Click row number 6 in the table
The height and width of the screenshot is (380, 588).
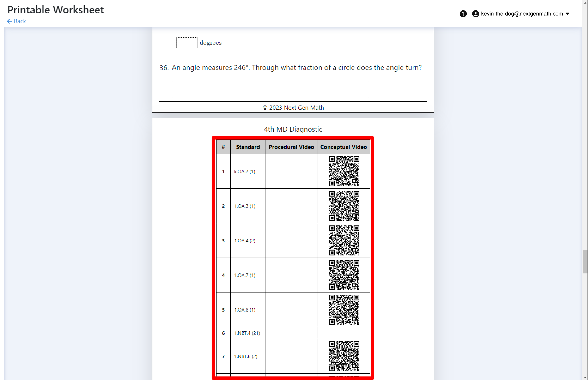pos(223,333)
